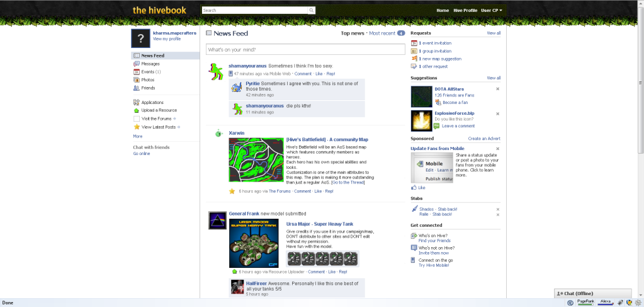Click the Connect on the go phone icon
This screenshot has width=644, height=307.
click(x=413, y=260)
